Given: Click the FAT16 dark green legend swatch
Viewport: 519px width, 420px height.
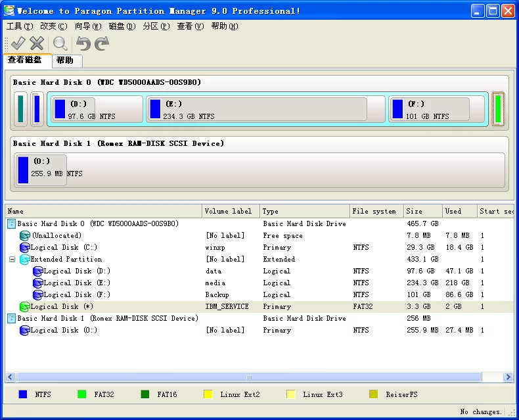Looking at the screenshot, I should [x=145, y=394].
